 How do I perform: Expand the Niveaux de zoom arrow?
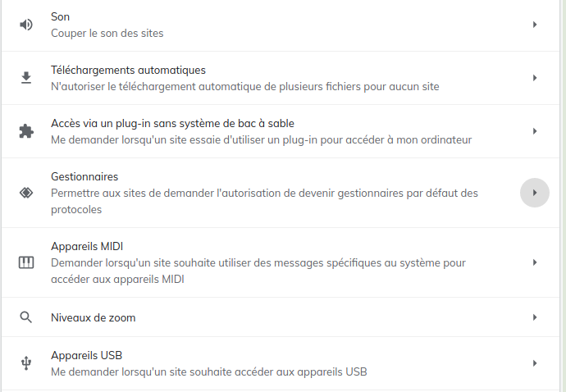point(535,317)
